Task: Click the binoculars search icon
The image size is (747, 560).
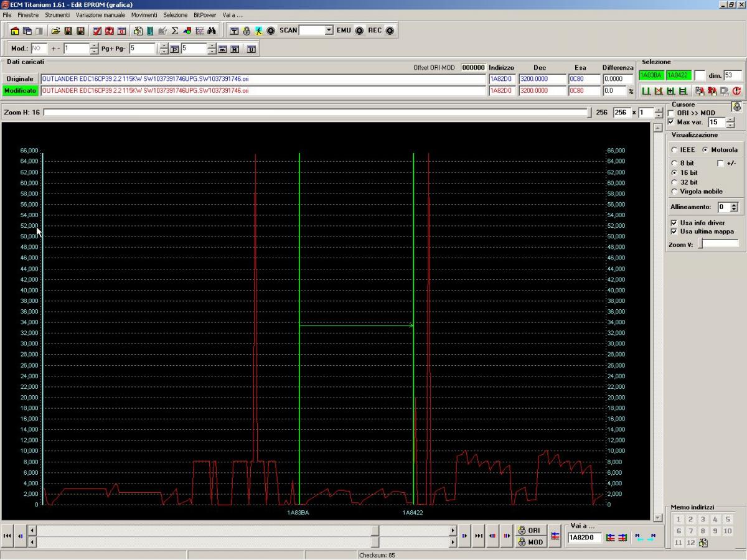Action: point(212,30)
